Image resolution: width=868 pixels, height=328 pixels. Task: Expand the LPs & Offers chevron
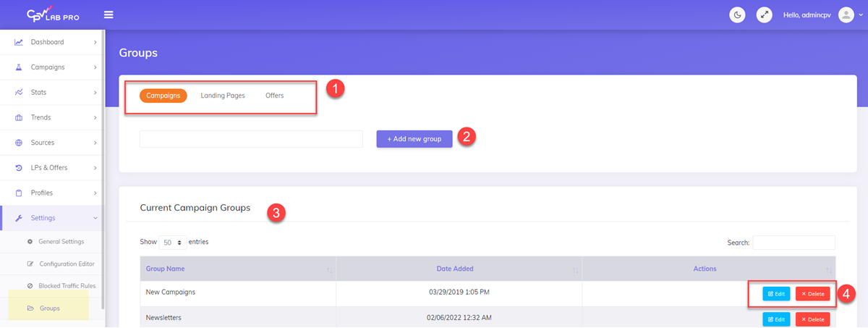95,168
